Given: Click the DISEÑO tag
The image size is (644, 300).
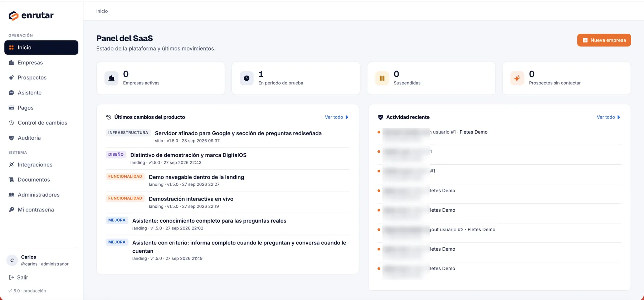Looking at the screenshot, I should tap(116, 155).
